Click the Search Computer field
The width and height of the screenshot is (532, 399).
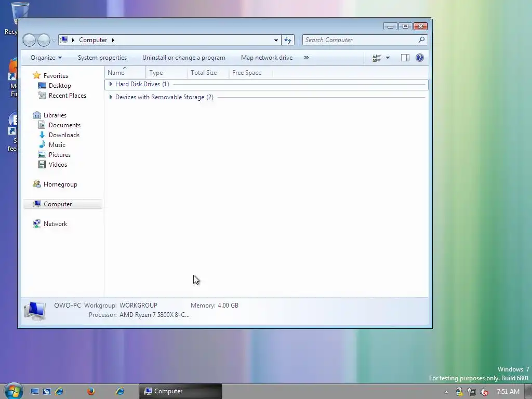point(365,40)
